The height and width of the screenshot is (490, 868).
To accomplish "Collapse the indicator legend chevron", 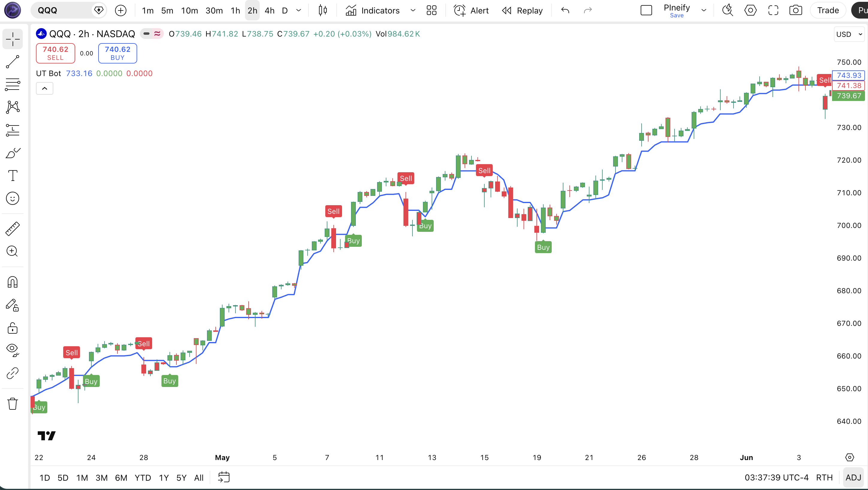I will (44, 89).
